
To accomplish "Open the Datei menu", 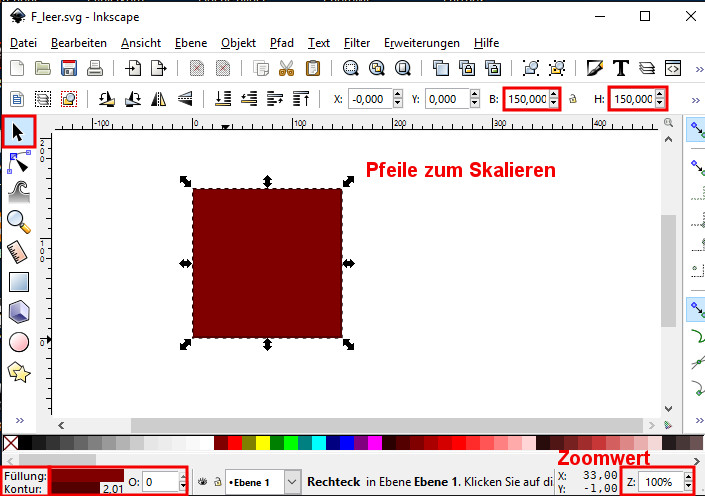I will 23,43.
